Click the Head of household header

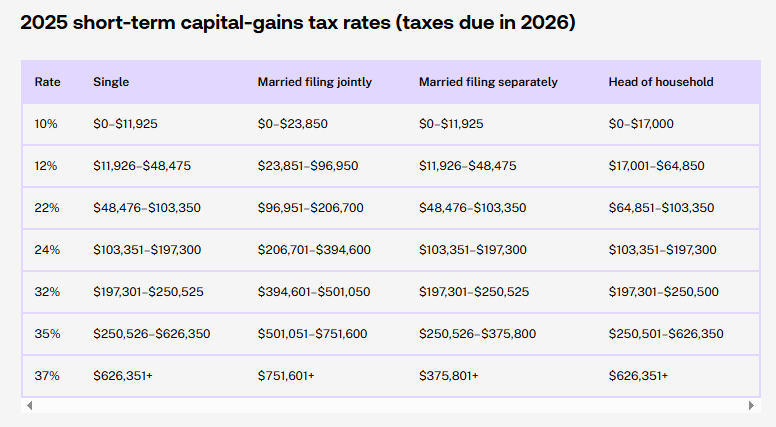point(660,82)
